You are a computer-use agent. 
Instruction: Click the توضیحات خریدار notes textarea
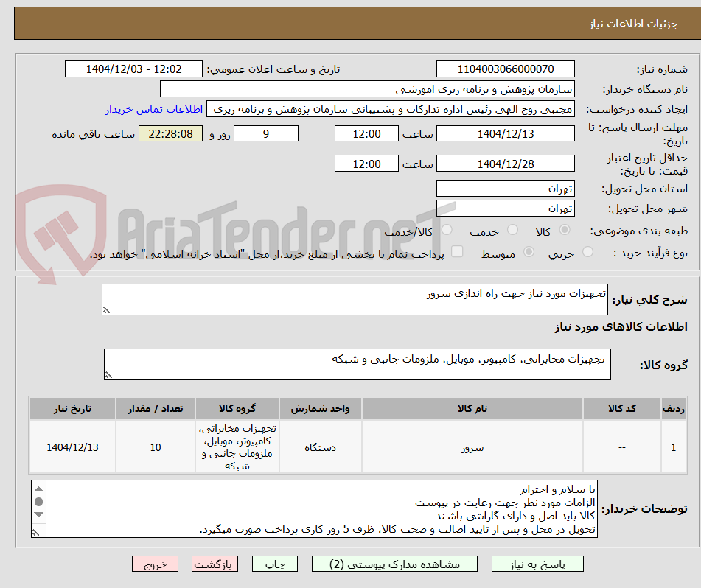point(314,508)
